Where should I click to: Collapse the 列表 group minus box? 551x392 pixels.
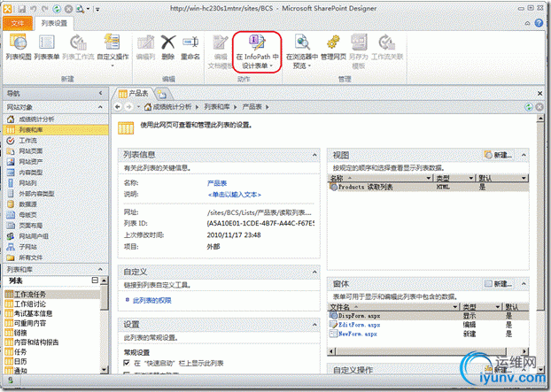[95, 280]
